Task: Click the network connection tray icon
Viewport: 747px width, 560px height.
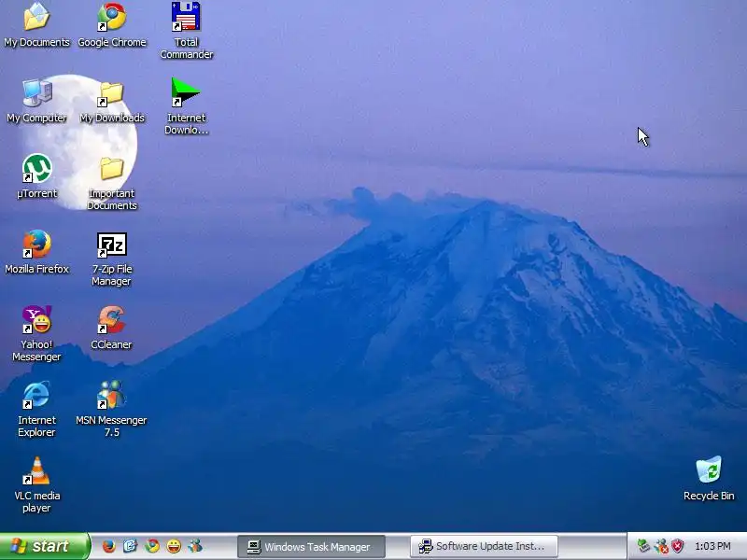Action: [661, 546]
